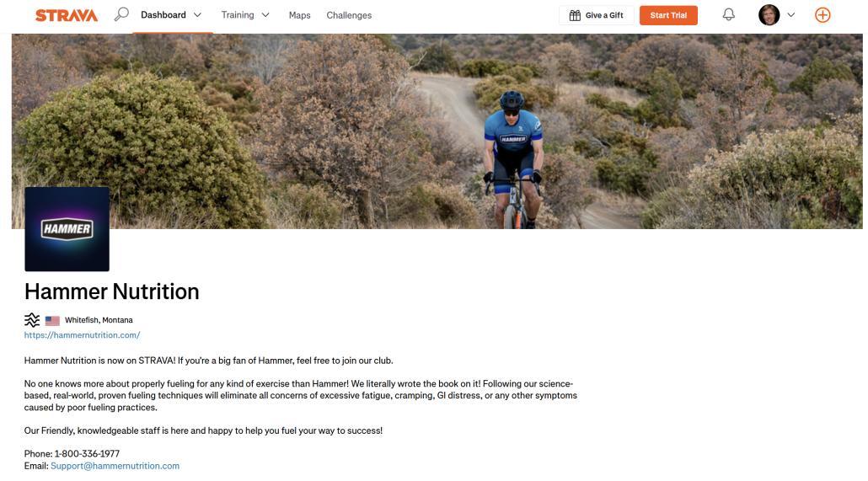Viewport: 868px width, 481px height.
Task: Click the US flag icon
Action: 52,320
